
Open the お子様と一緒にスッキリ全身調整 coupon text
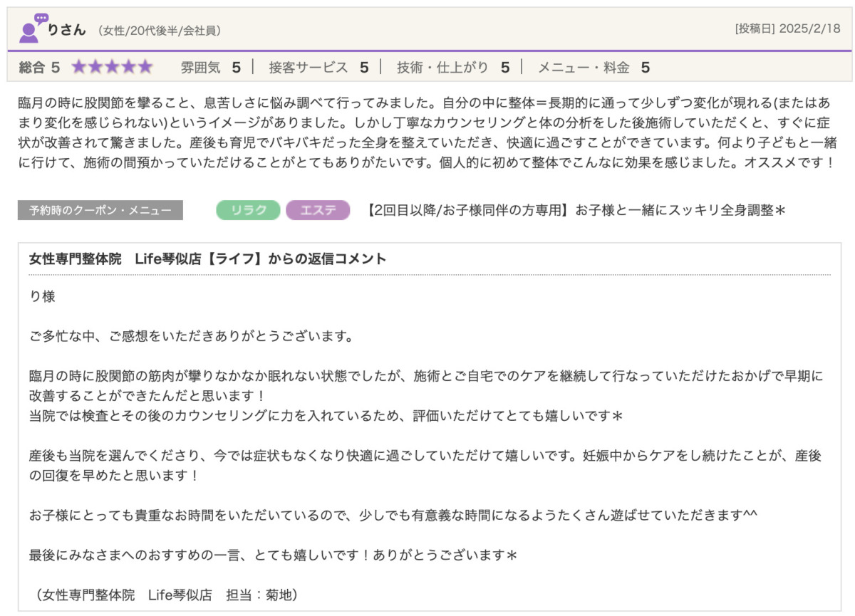(x=576, y=210)
